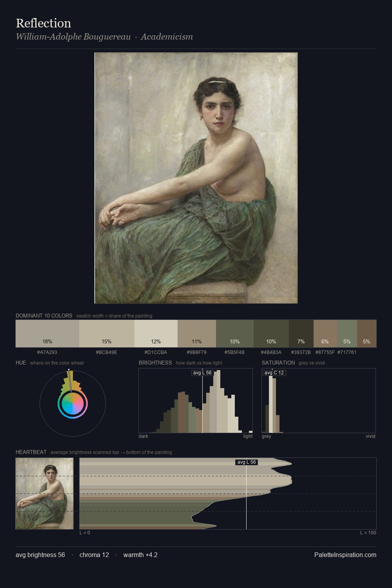Click the last brown 5% swatch without hex label
The height and width of the screenshot is (588, 392).
point(367,334)
